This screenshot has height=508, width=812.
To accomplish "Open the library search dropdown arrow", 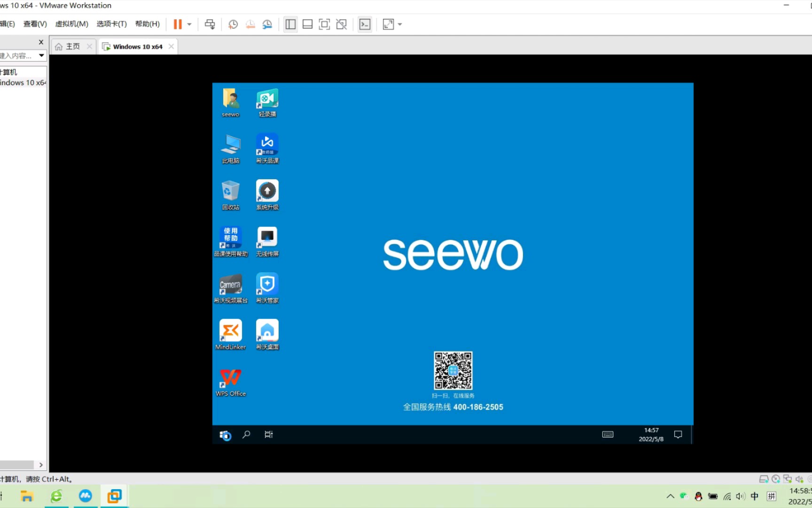I will [41, 56].
